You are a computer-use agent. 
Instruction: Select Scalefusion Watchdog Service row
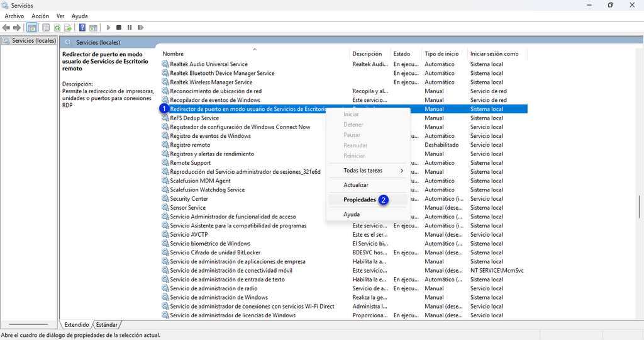(x=208, y=190)
